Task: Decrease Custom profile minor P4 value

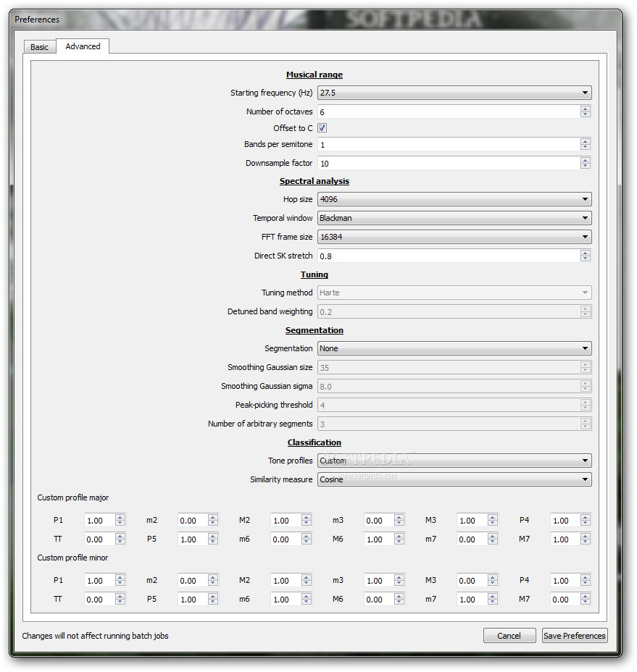Action: [585, 583]
